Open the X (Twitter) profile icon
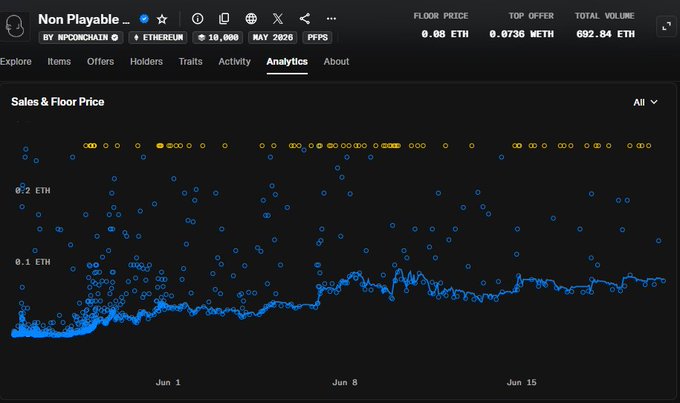Viewport: 680px width, 403px height. [x=278, y=19]
